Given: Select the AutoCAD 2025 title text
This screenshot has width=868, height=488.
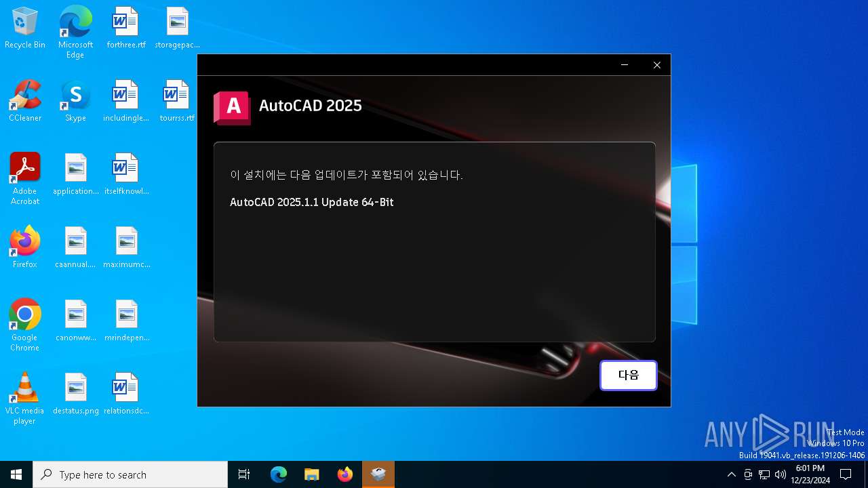Looking at the screenshot, I should (311, 106).
